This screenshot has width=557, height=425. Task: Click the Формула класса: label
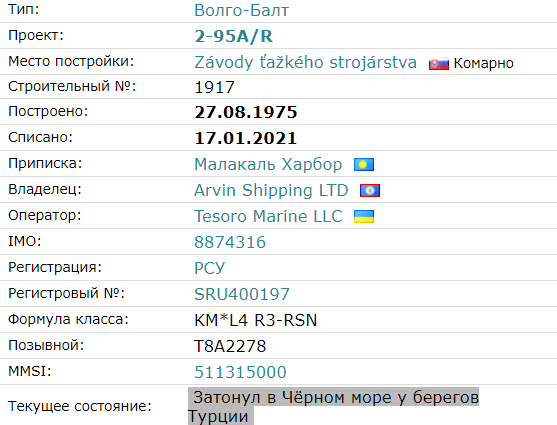pos(68,319)
